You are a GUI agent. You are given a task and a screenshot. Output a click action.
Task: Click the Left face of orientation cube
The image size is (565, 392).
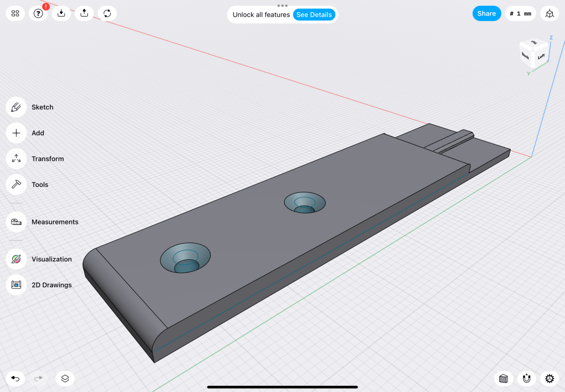point(541,57)
